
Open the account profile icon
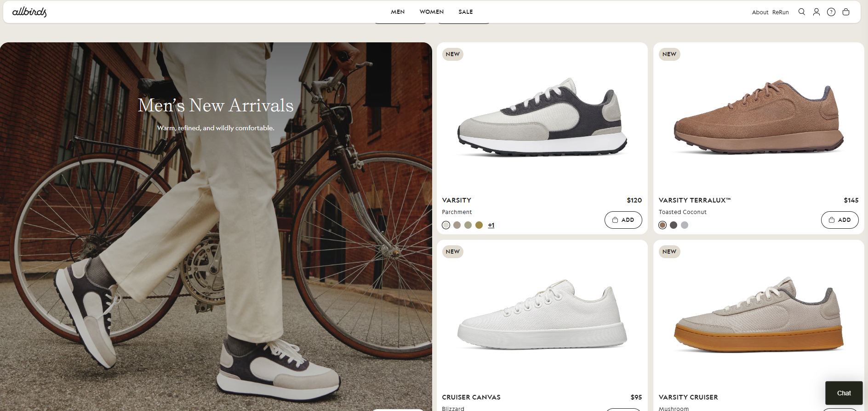tap(816, 12)
